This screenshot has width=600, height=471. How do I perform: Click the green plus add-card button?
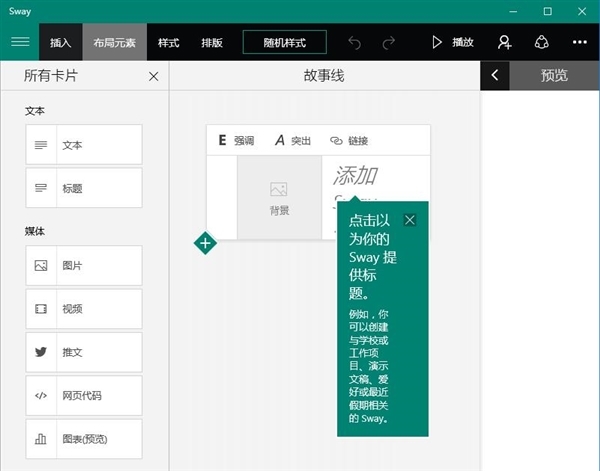click(205, 243)
